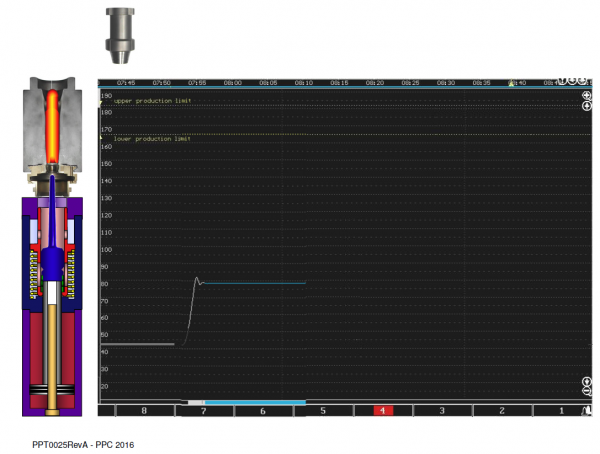This screenshot has width=600, height=454.
Task: Click the lower production limit marker triangle
Action: pos(101,137)
